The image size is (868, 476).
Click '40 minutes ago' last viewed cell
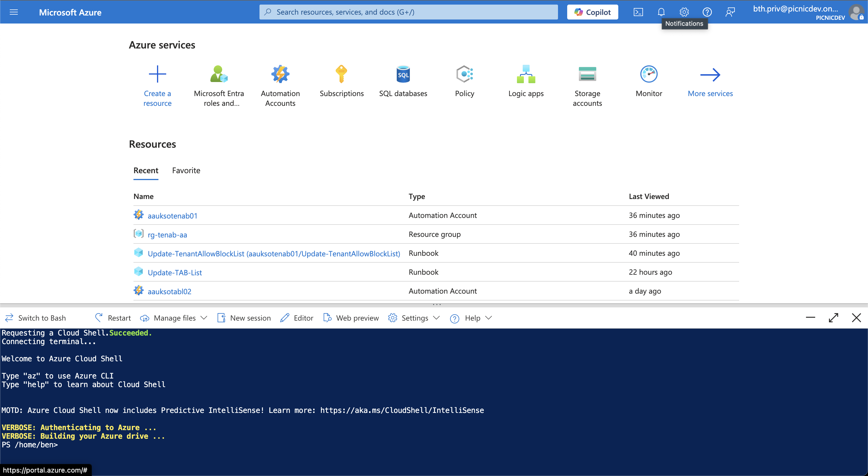[x=654, y=253]
